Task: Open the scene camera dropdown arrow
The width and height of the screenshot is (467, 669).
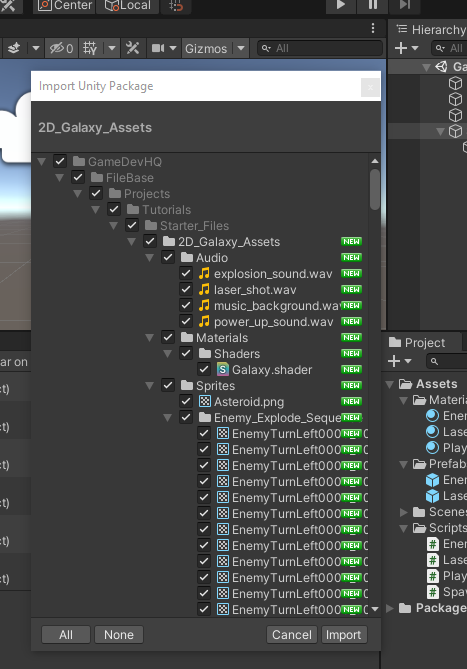Action: tap(173, 48)
